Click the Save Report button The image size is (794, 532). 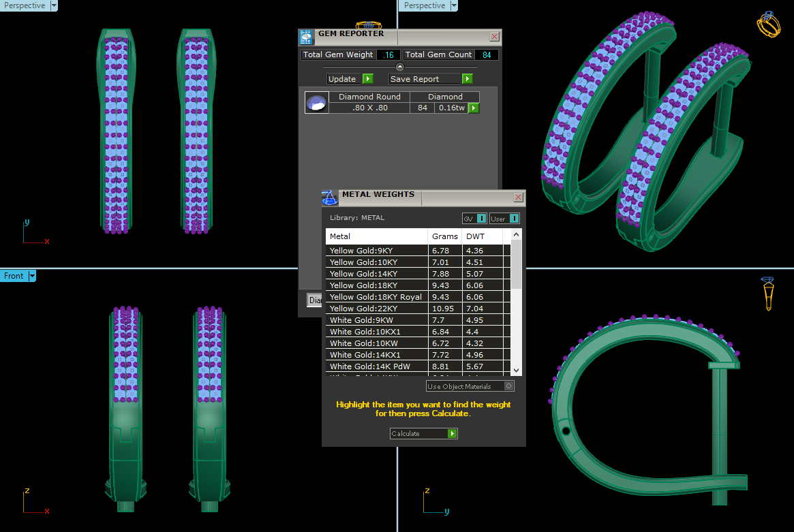[x=431, y=79]
